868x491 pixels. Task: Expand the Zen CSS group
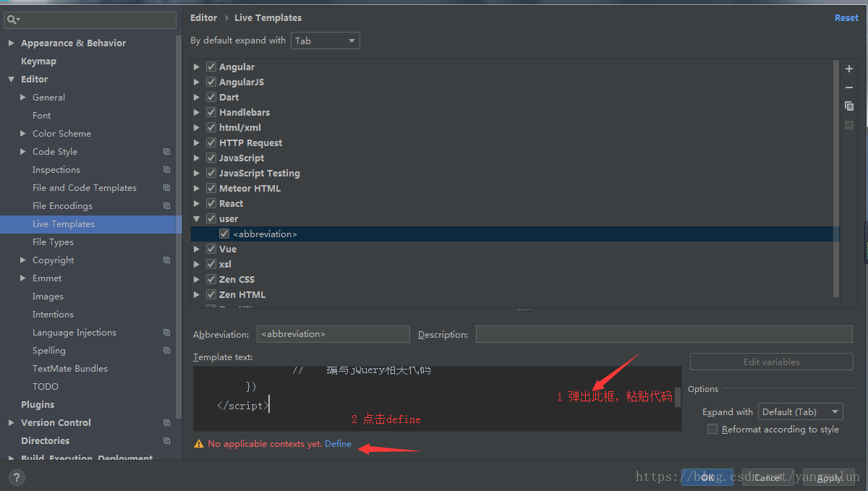(197, 279)
